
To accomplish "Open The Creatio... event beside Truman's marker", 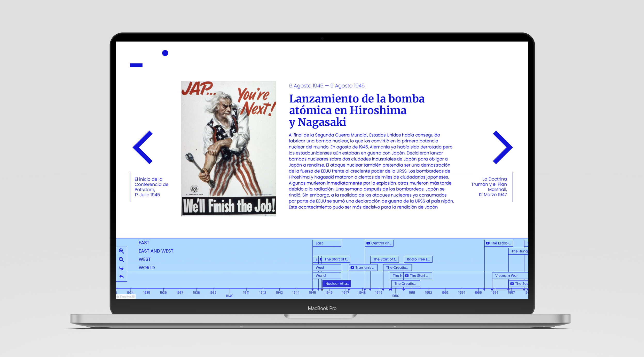I will (x=397, y=267).
